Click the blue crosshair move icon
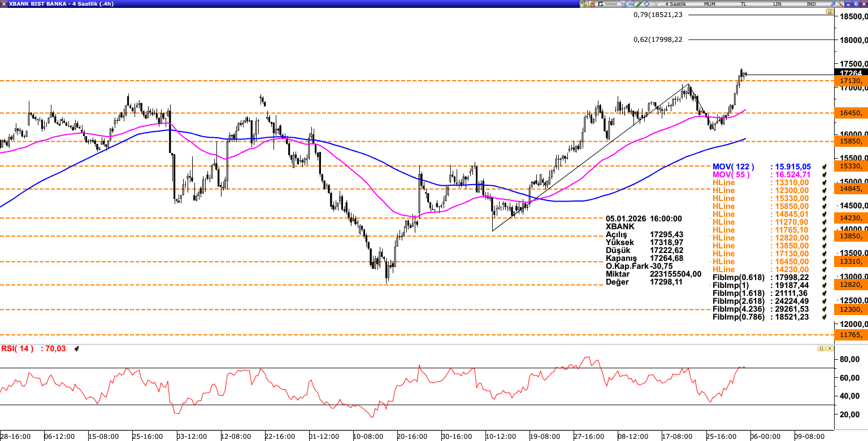 pos(646,4)
